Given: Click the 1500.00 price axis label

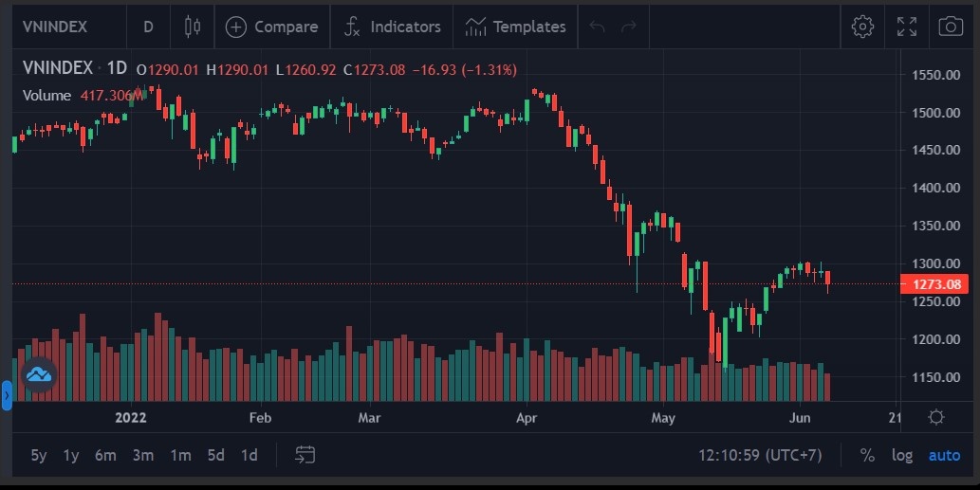Looking at the screenshot, I should (936, 113).
